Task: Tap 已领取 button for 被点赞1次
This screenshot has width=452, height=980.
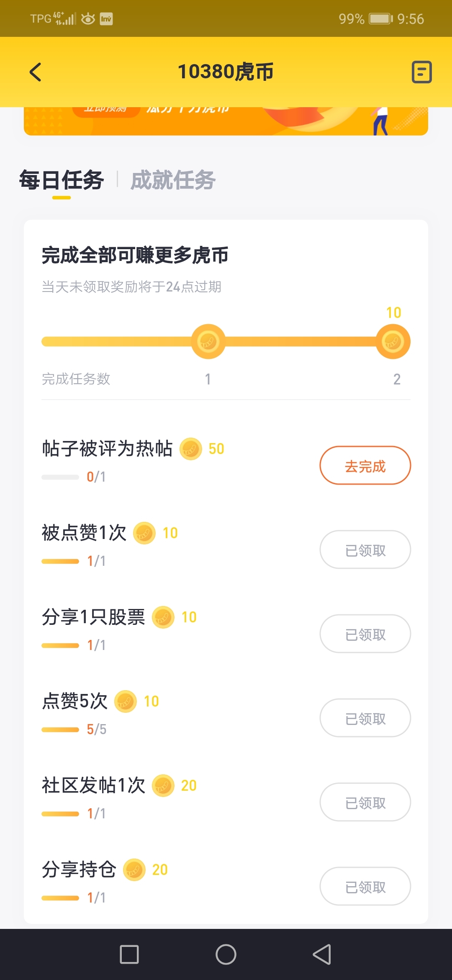Action: [x=365, y=550]
